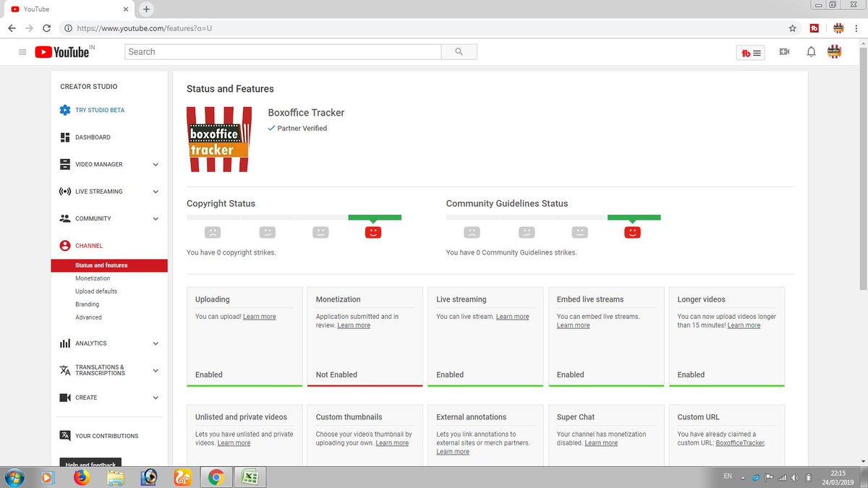Screen dimensions: 868x488
Task: Open Upload defaults under Channel
Action: [96, 291]
